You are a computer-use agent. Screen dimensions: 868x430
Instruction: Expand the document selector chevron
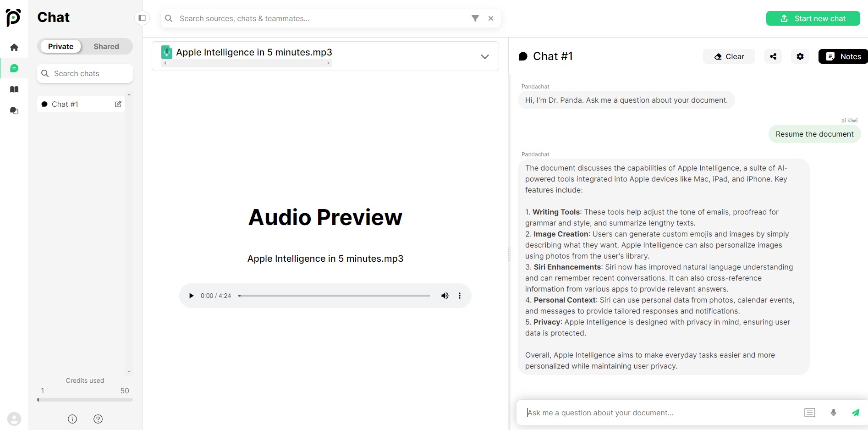tap(485, 56)
